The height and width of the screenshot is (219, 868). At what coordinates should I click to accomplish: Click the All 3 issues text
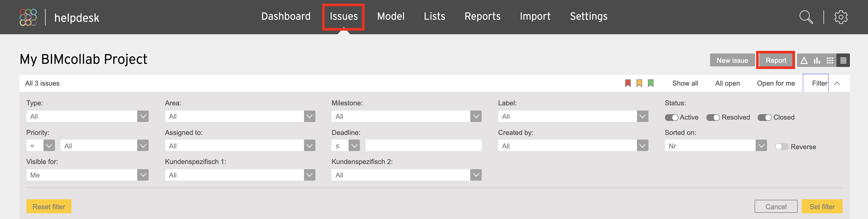pos(42,83)
